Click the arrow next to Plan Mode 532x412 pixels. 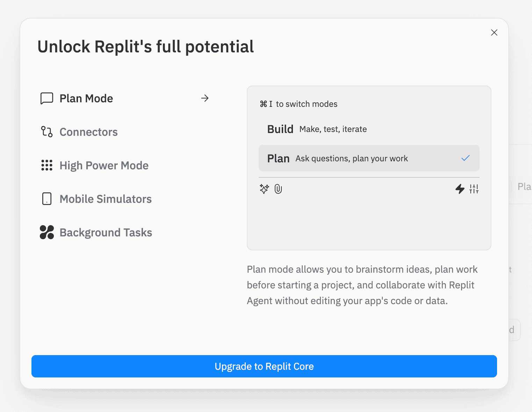pyautogui.click(x=205, y=98)
